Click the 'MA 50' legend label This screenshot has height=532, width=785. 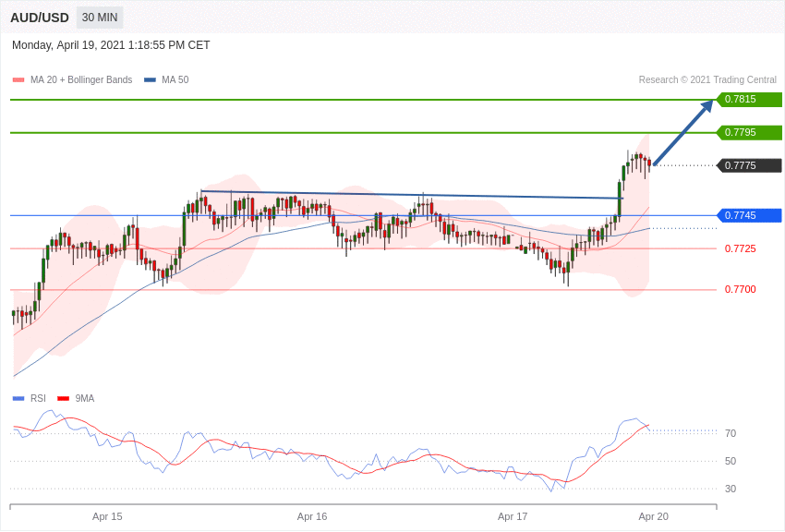pyautogui.click(x=175, y=79)
